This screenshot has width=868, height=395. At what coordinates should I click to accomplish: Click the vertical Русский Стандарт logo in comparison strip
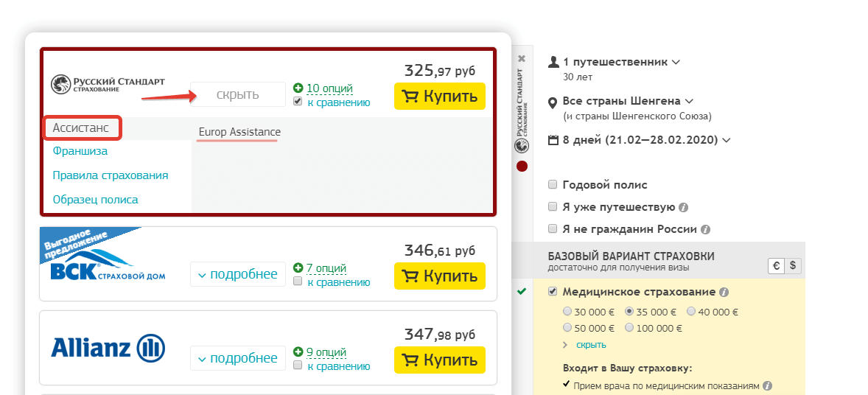coord(522,111)
